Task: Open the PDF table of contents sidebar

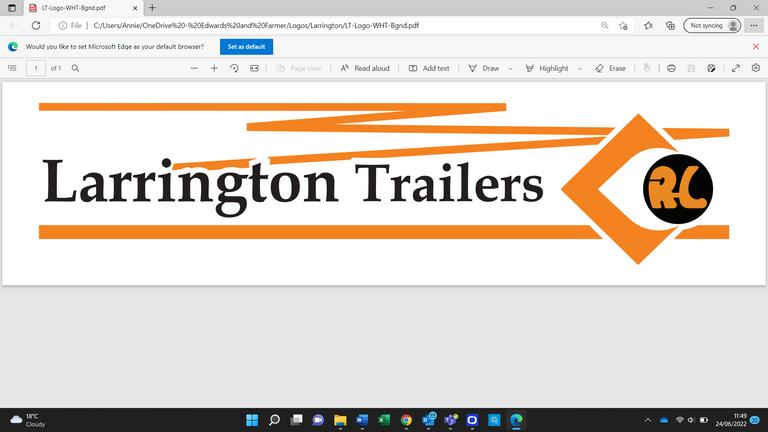Action: point(12,68)
